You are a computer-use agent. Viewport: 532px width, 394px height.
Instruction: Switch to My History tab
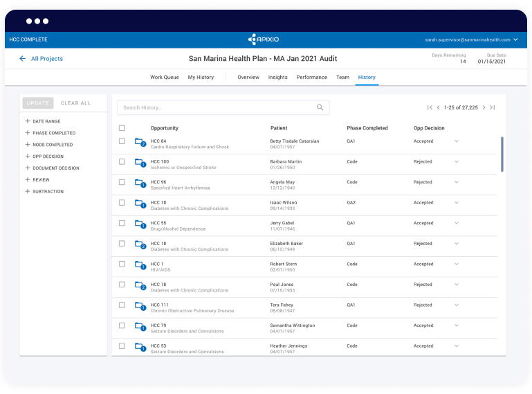201,77
